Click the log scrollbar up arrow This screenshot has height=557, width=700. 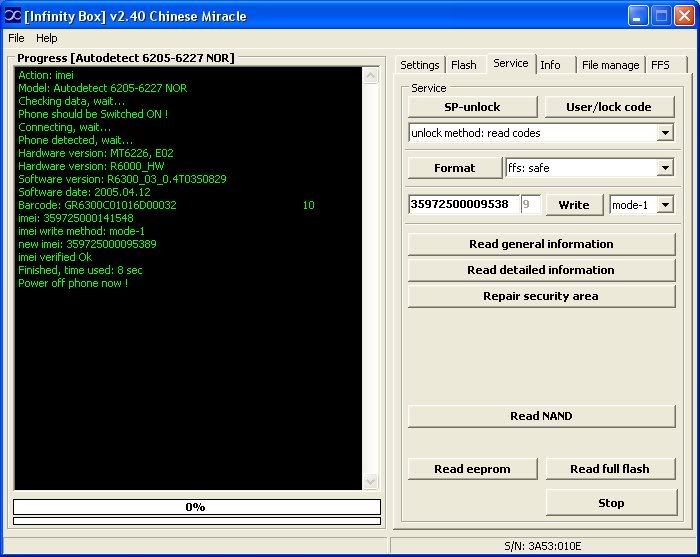pos(371,76)
